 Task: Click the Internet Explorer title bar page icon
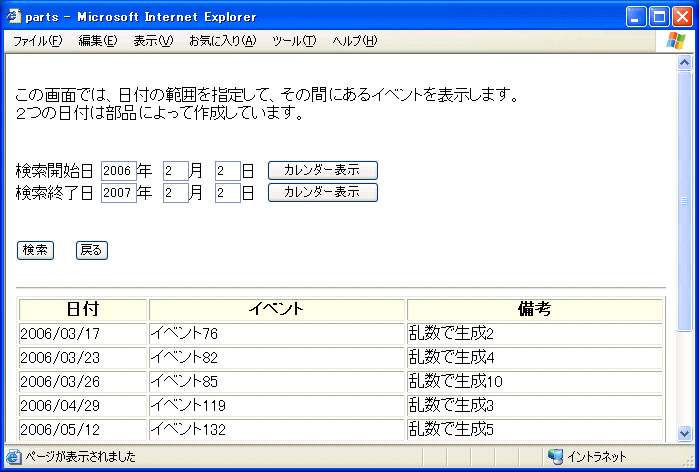14,16
